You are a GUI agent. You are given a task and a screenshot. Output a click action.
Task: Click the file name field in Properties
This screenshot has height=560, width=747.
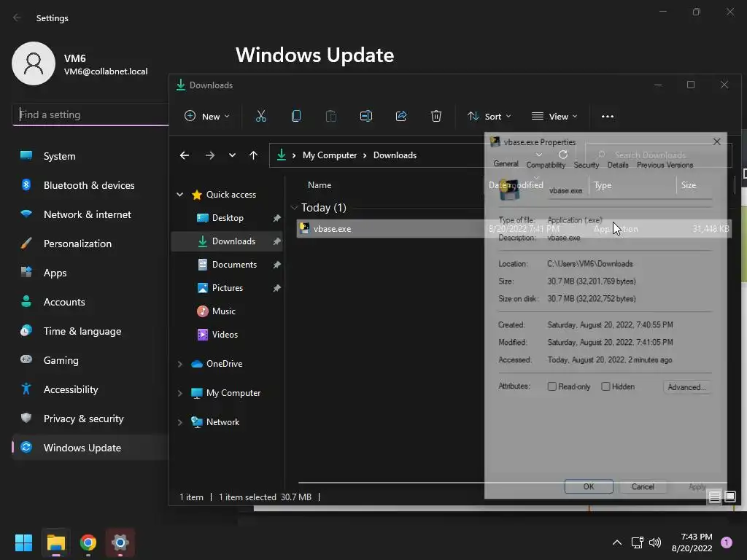(629, 190)
